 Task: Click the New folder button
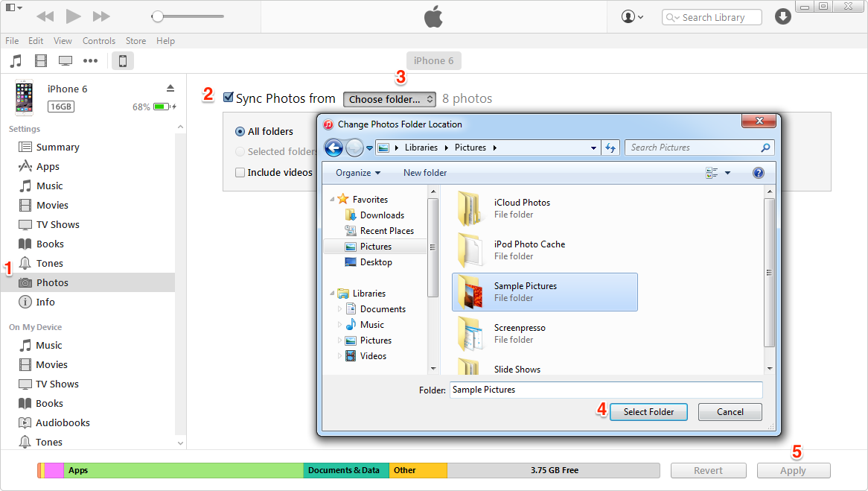click(425, 173)
